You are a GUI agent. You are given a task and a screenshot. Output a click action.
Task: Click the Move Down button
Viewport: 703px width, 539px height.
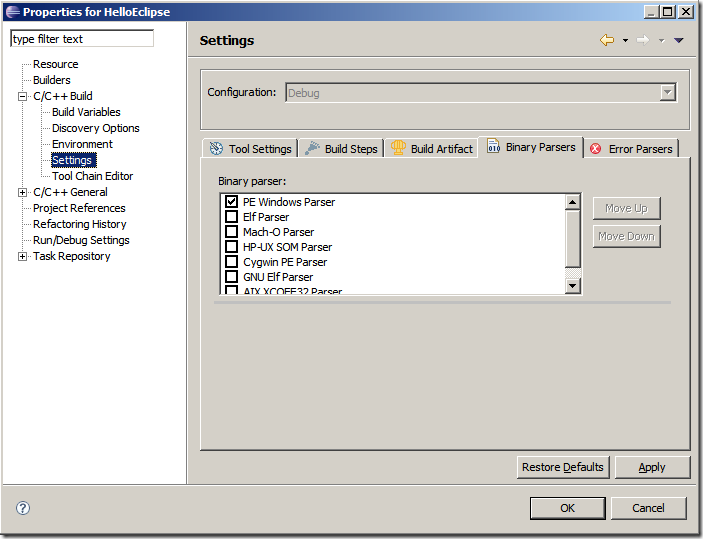[x=626, y=236]
